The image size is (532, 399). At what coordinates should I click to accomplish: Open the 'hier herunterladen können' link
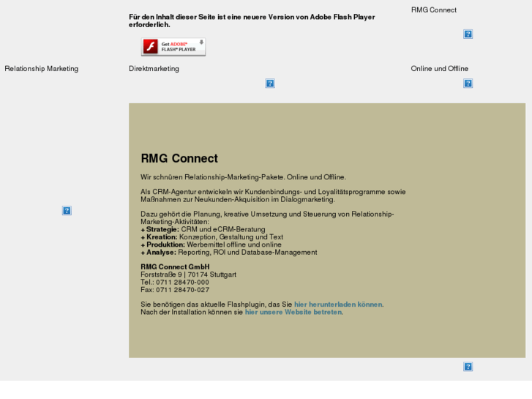338,305
